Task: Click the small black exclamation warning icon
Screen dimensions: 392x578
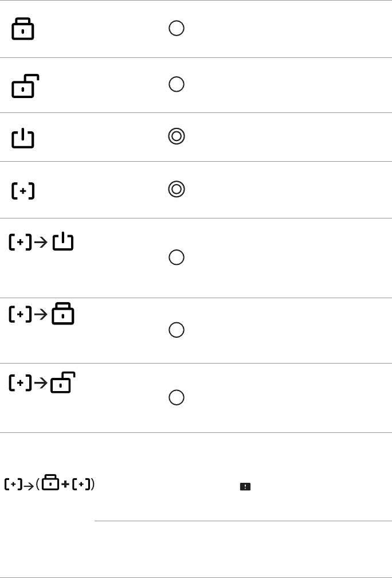Action: pos(245,486)
